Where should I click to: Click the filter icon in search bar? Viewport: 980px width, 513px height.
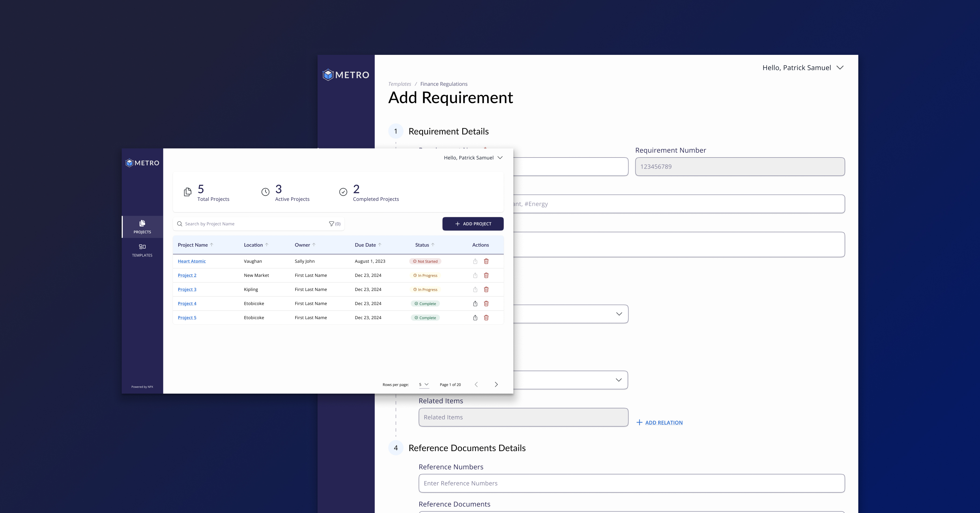(331, 224)
